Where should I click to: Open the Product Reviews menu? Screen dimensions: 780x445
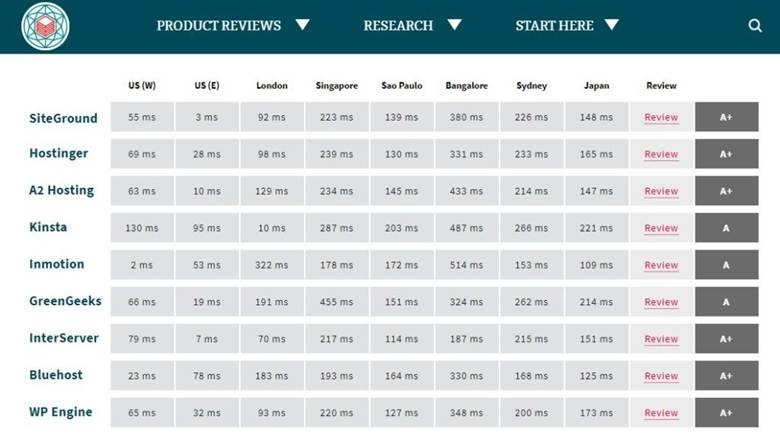[x=219, y=26]
